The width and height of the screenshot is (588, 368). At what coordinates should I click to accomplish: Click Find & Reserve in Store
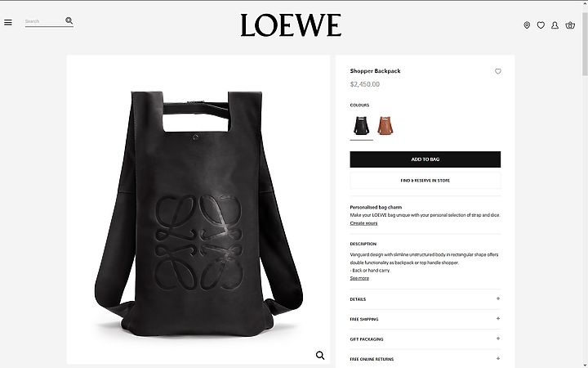[425, 181]
